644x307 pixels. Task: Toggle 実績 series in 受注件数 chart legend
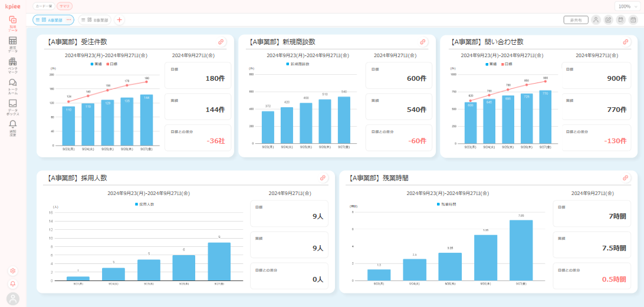point(97,64)
